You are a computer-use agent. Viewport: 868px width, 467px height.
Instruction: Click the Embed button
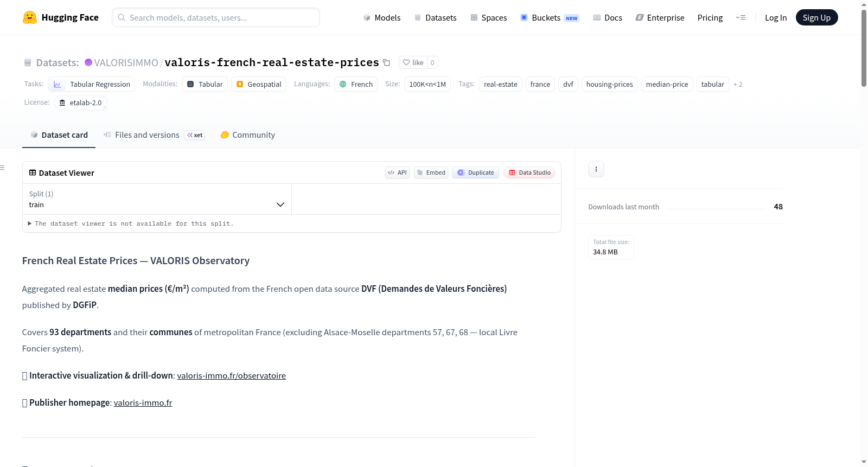(x=431, y=172)
